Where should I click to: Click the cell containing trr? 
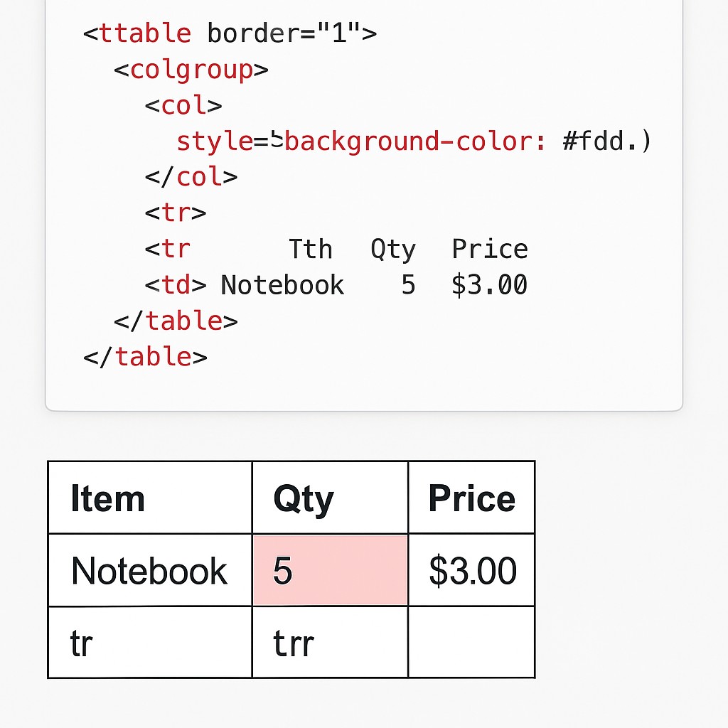click(330, 643)
